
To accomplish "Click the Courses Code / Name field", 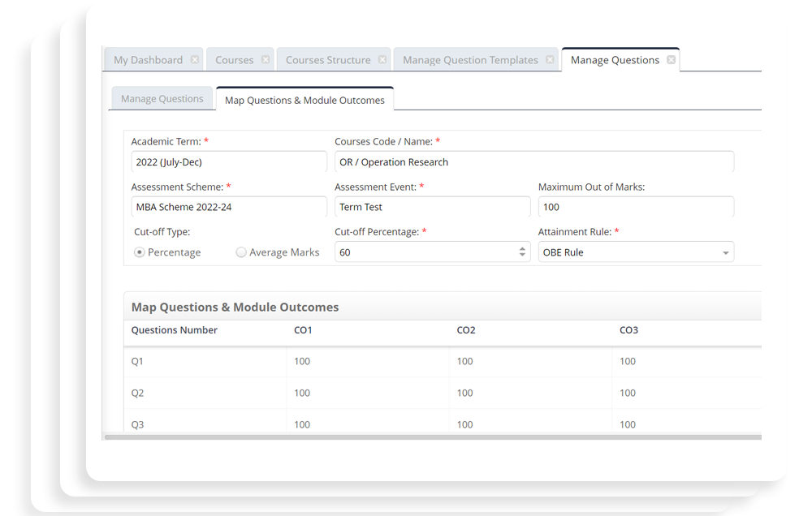I will (532, 161).
